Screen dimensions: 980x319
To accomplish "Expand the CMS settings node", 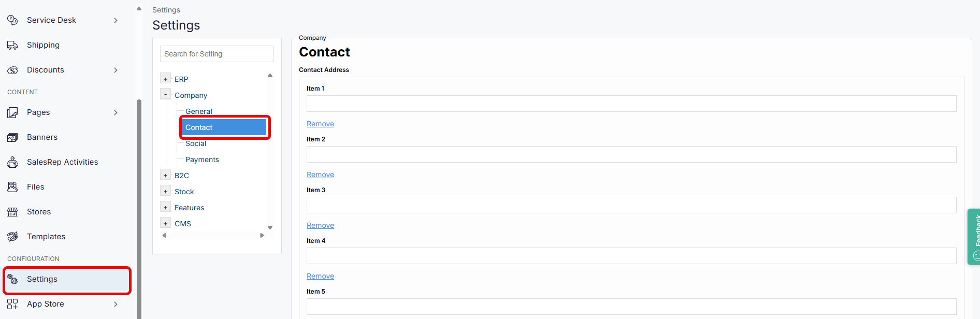I will [165, 223].
